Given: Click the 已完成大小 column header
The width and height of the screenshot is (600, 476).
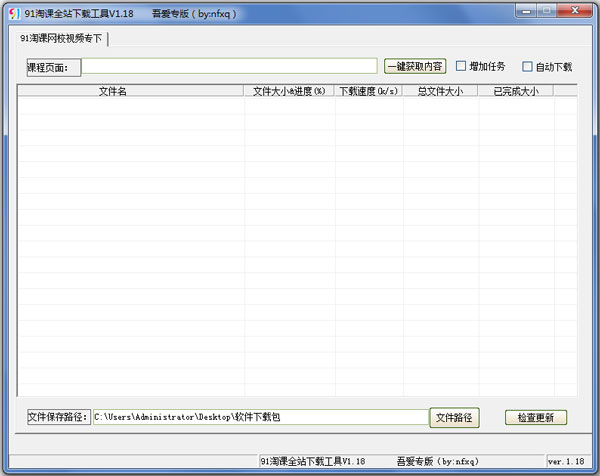Looking at the screenshot, I should pos(516,91).
